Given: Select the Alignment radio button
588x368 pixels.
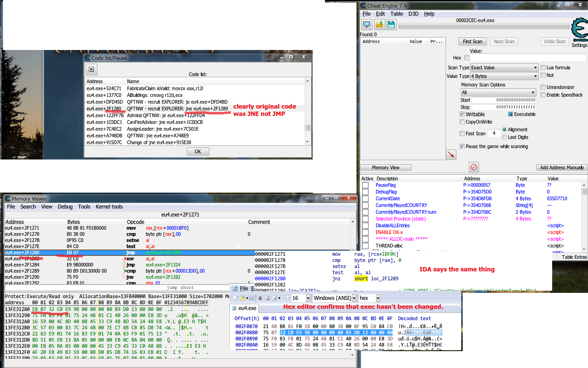Looking at the screenshot, I should (x=504, y=129).
